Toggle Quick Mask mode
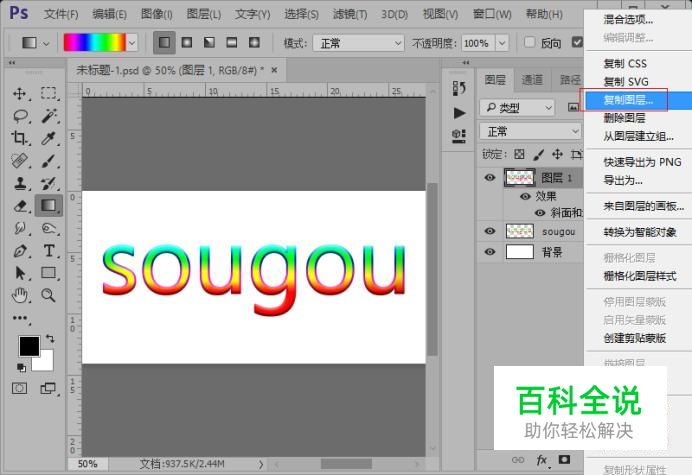Viewport: 692px width, 475px height. 19,388
